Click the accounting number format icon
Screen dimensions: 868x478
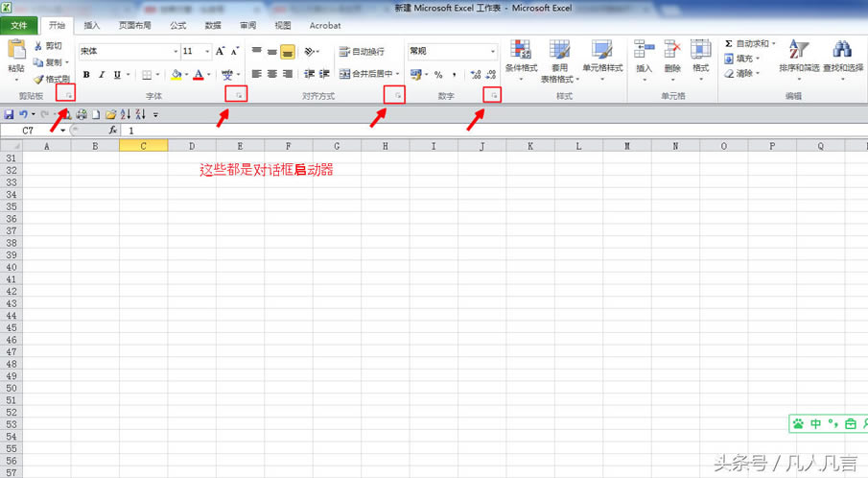[416, 74]
